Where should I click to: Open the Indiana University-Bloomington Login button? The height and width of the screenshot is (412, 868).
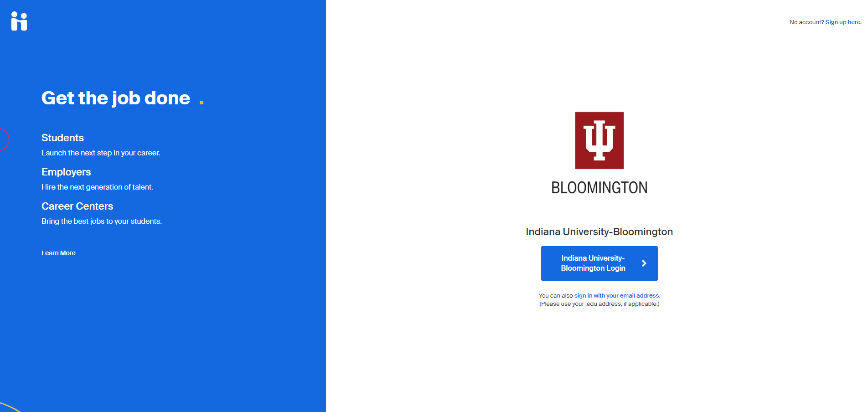[x=599, y=263]
